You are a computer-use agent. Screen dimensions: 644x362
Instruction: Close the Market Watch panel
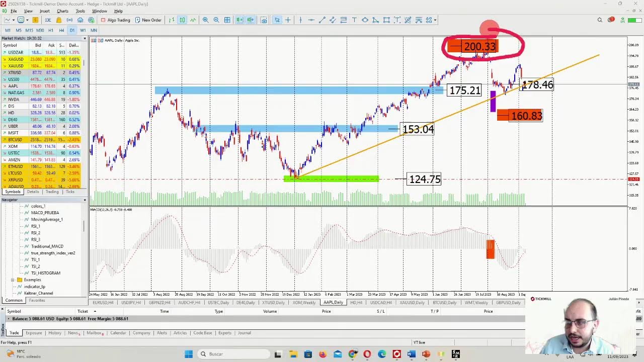[85, 38]
